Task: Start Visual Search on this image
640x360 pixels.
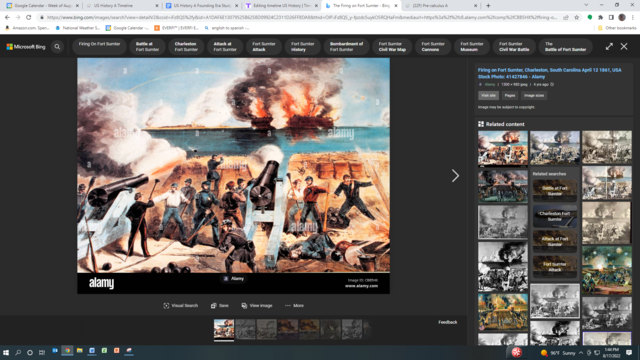Action: [180, 305]
